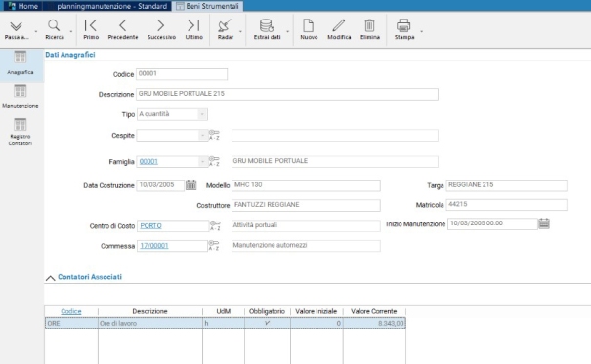Open the Cespite dropdown

[x=203, y=135]
